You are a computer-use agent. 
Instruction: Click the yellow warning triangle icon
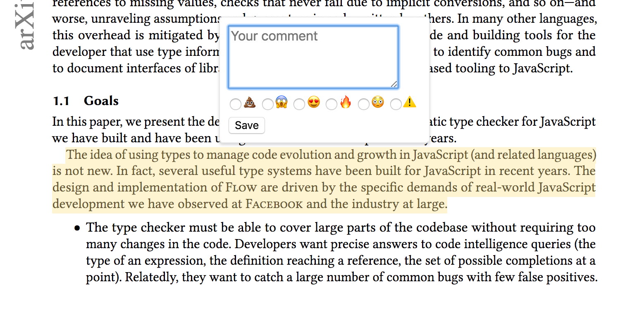410,102
